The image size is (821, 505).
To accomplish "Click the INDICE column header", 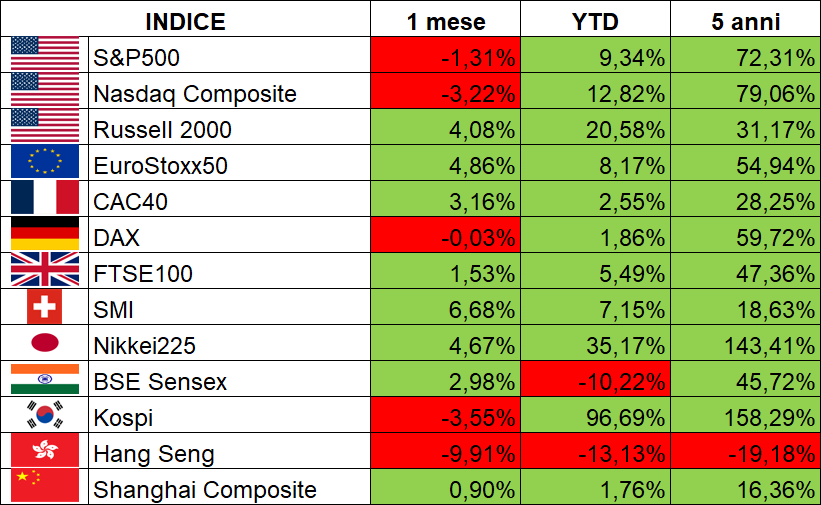I will coord(185,21).
